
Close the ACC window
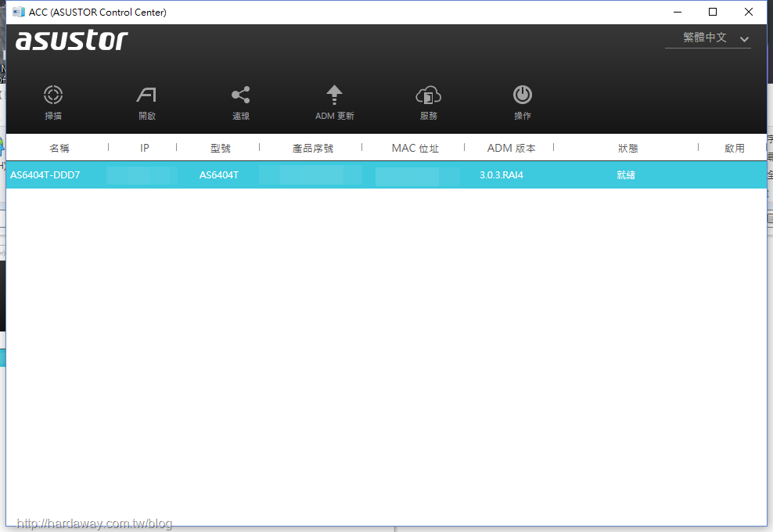(748, 12)
